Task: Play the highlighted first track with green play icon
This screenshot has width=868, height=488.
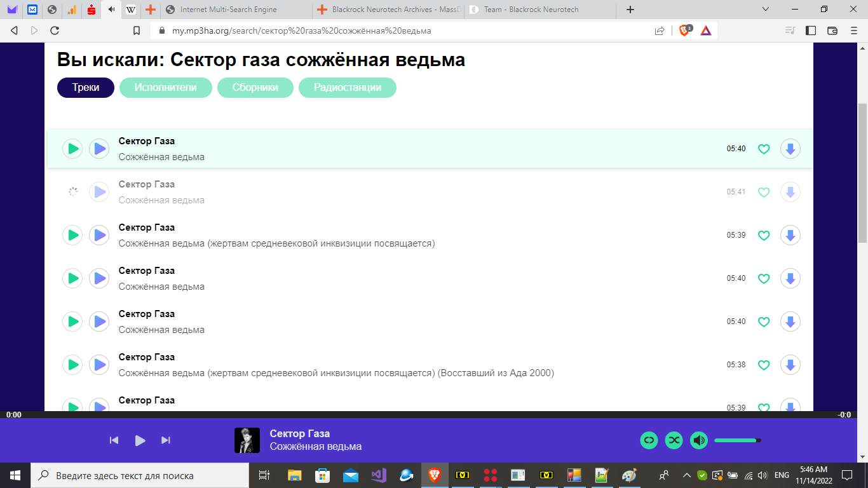Action: pyautogui.click(x=73, y=149)
